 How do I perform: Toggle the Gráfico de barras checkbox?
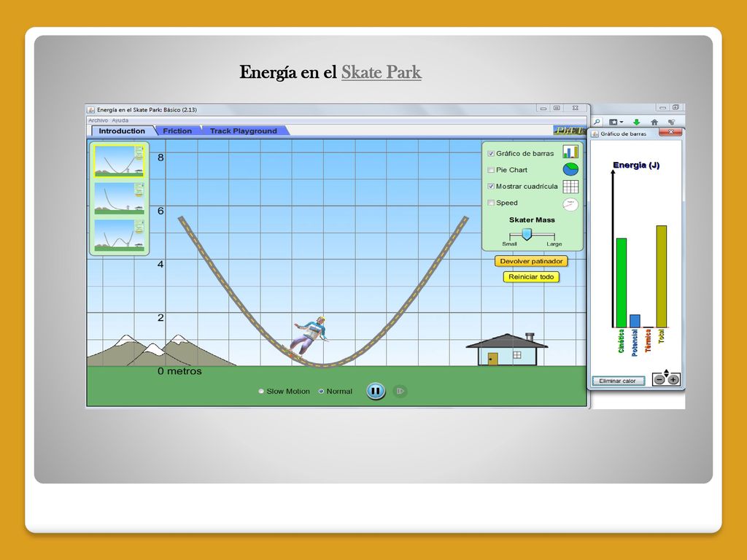[491, 153]
